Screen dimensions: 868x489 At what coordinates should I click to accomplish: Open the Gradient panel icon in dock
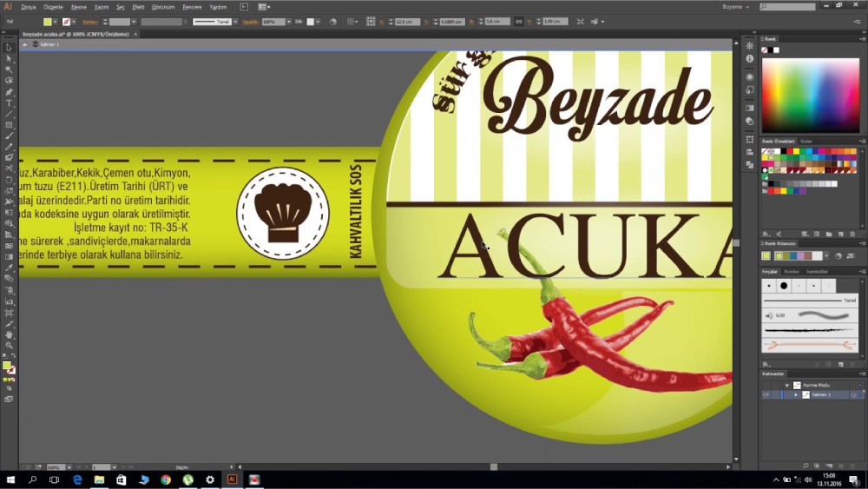click(750, 108)
